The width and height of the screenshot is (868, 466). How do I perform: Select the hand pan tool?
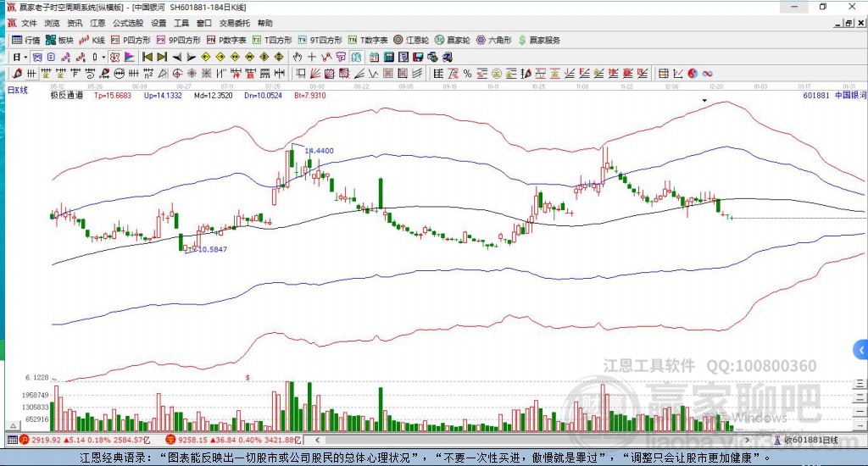[x=297, y=57]
